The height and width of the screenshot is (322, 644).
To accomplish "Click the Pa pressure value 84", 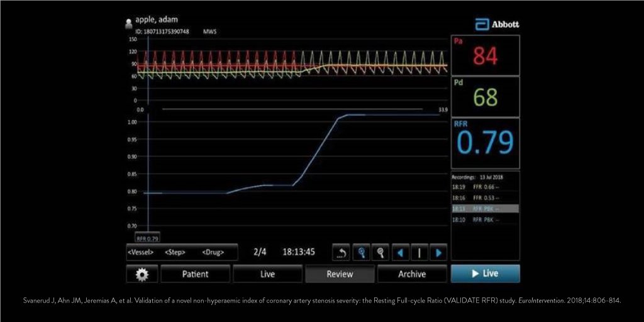I will pyautogui.click(x=485, y=56).
